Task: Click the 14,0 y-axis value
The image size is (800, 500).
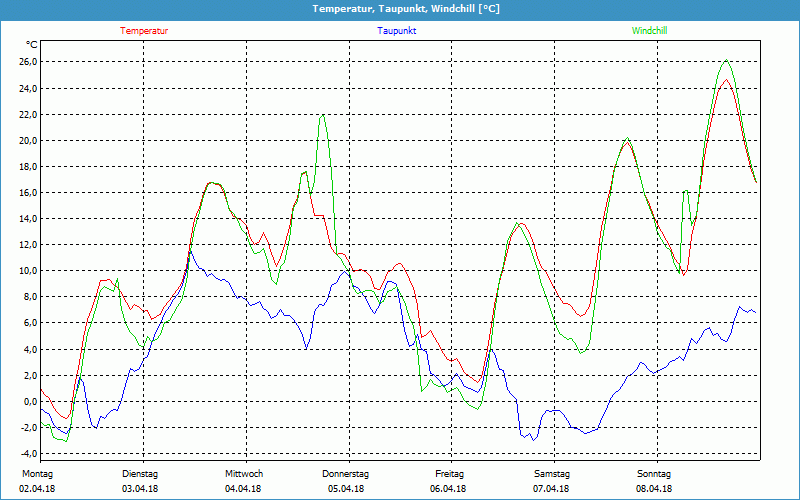Action: point(28,218)
